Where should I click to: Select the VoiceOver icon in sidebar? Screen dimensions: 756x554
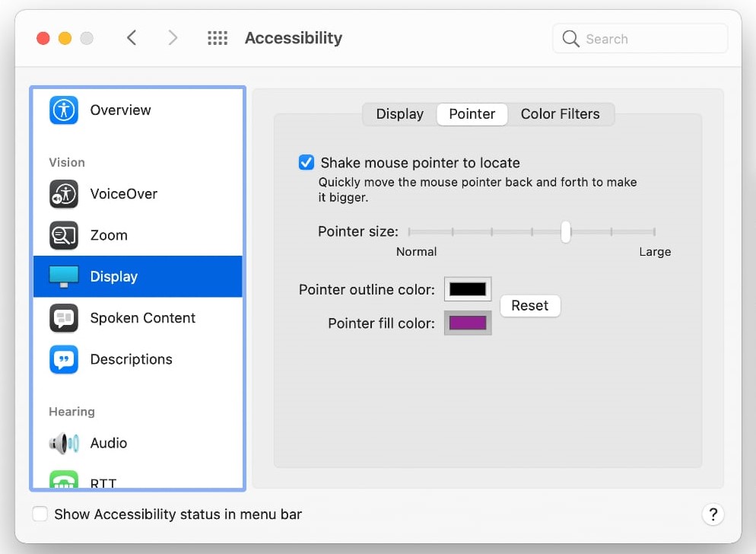[x=64, y=194]
